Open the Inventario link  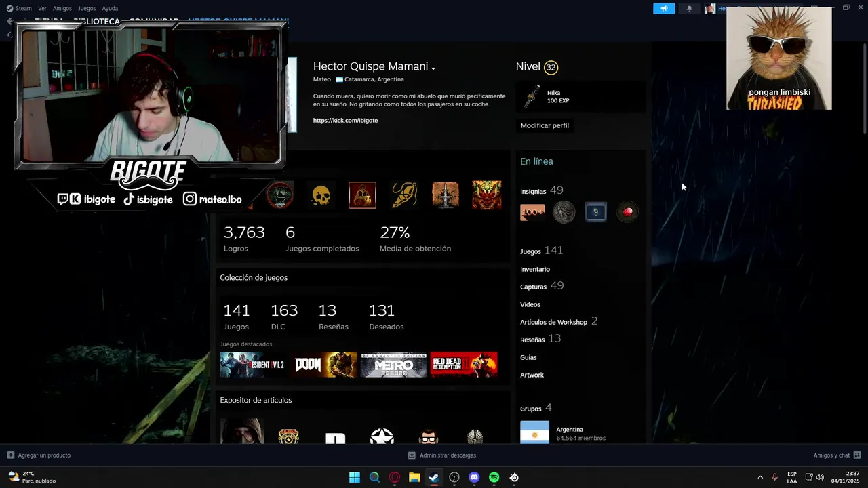pyautogui.click(x=535, y=269)
